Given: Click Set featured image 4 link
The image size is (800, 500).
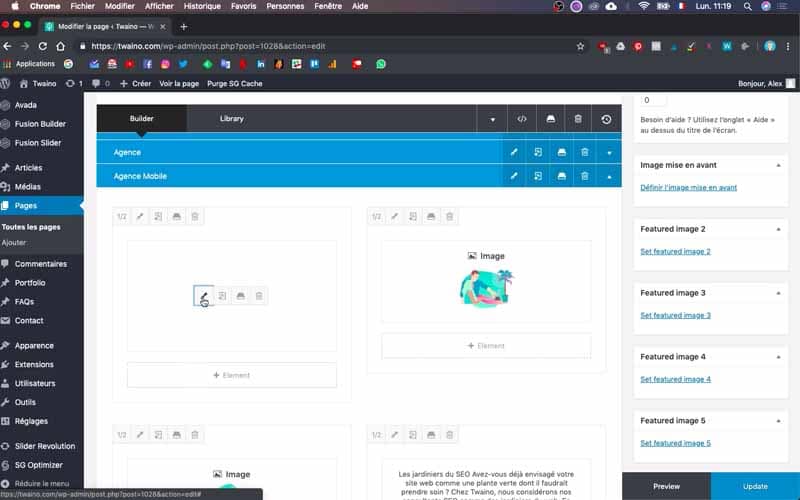Looking at the screenshot, I should (x=675, y=379).
